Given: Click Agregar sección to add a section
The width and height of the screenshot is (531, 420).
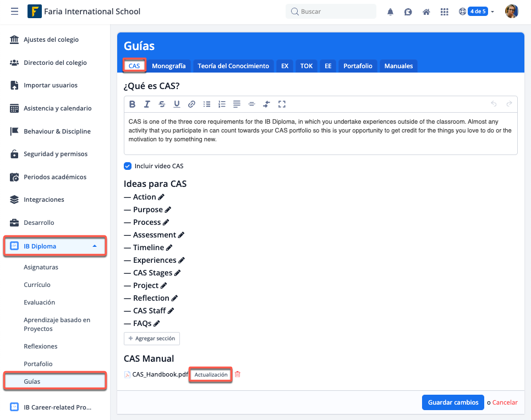Looking at the screenshot, I should 152,339.
